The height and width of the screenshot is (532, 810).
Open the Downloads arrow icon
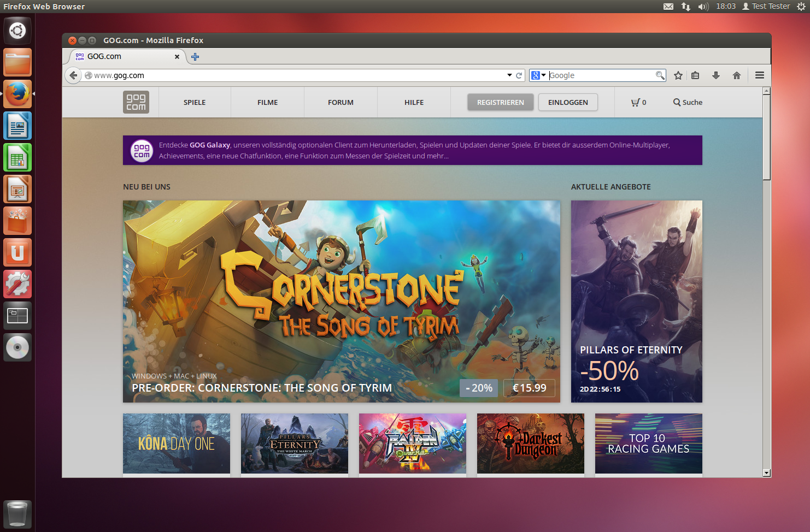coord(716,75)
